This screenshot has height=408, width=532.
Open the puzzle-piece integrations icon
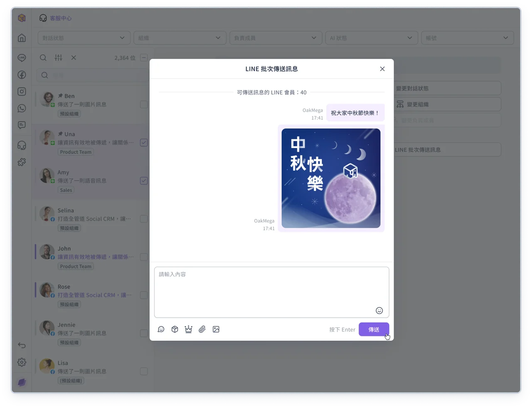coord(22,162)
